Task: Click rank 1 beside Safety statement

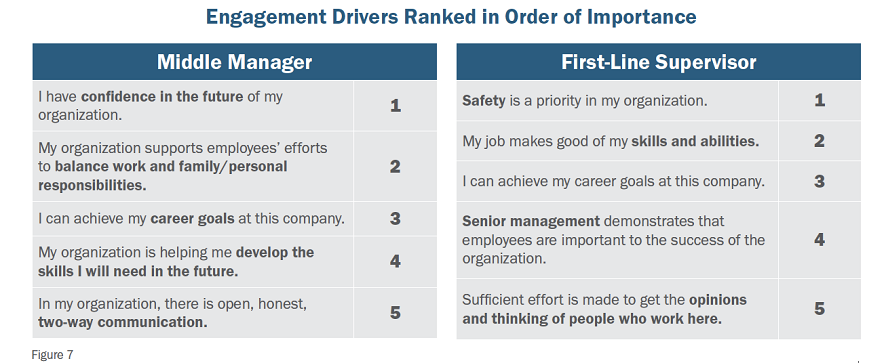Action: tap(819, 101)
